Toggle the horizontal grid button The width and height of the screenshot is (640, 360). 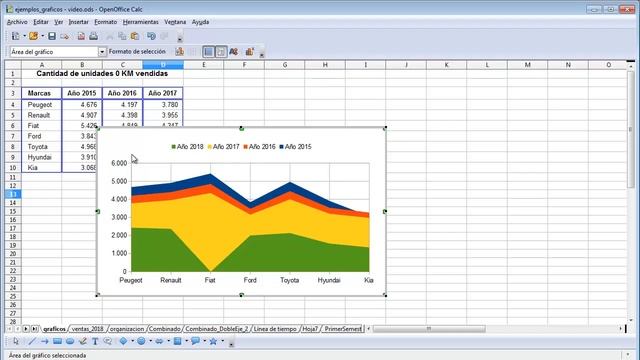(x=209, y=51)
